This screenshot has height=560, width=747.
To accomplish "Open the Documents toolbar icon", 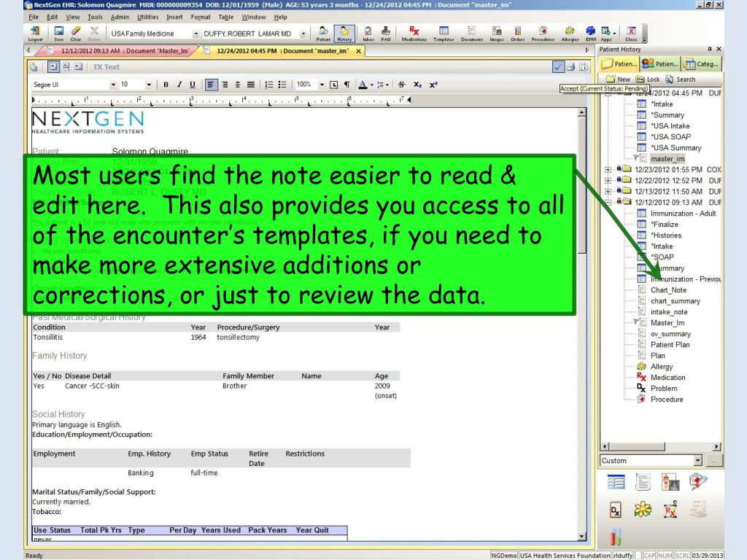I will (472, 34).
